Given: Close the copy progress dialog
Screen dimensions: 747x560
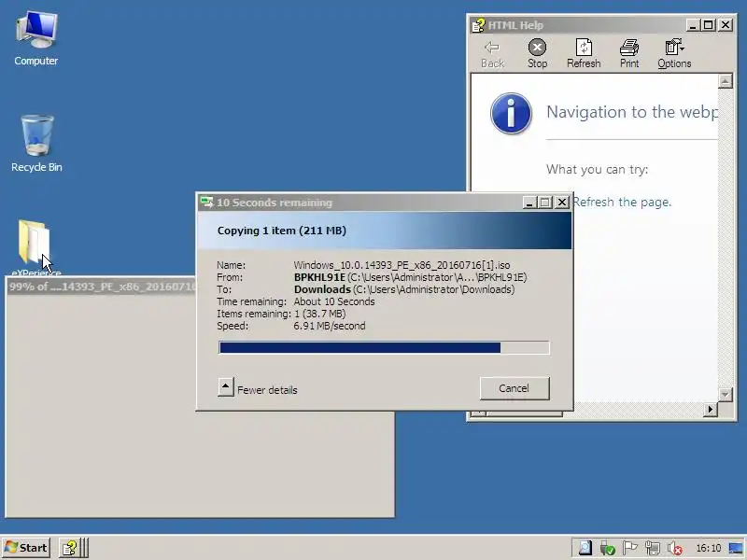Looking at the screenshot, I should point(562,203).
